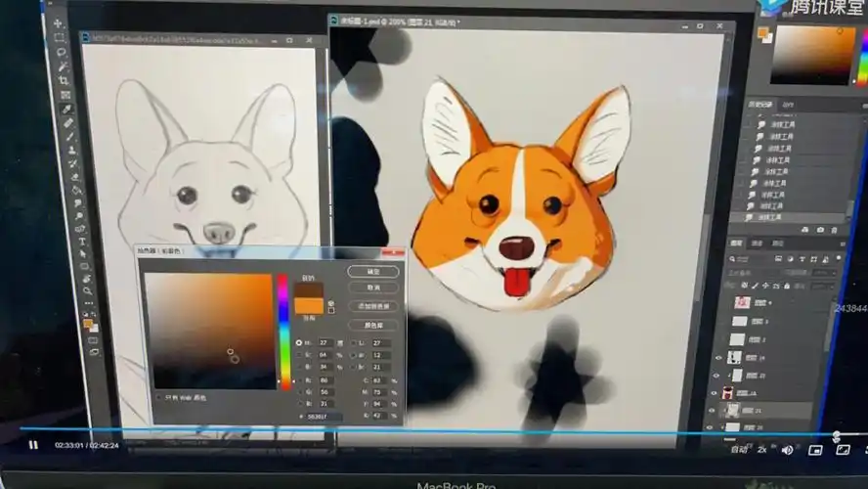Open the Layers panel flyout menu
The height and width of the screenshot is (489, 868).
click(843, 244)
